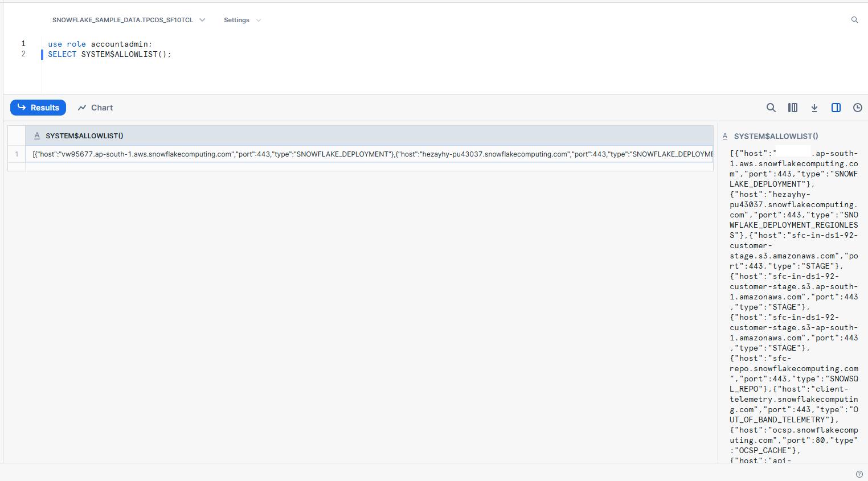Click the help question-mark icon bottom right
The width and height of the screenshot is (868, 481).
[858, 473]
